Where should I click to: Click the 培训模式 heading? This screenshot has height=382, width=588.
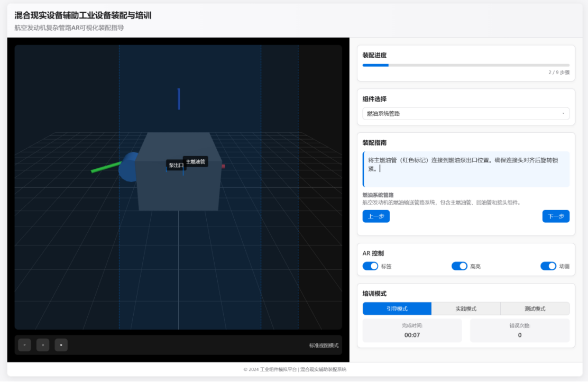tap(374, 294)
